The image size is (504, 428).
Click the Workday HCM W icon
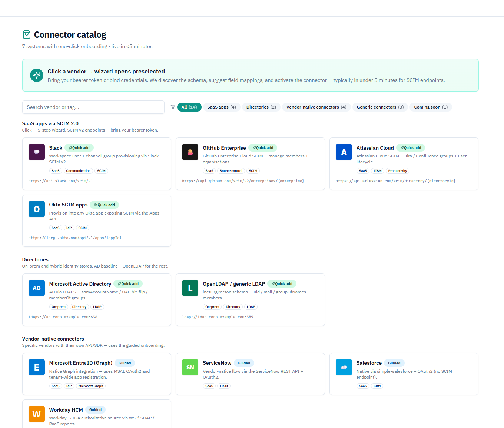tap(37, 414)
